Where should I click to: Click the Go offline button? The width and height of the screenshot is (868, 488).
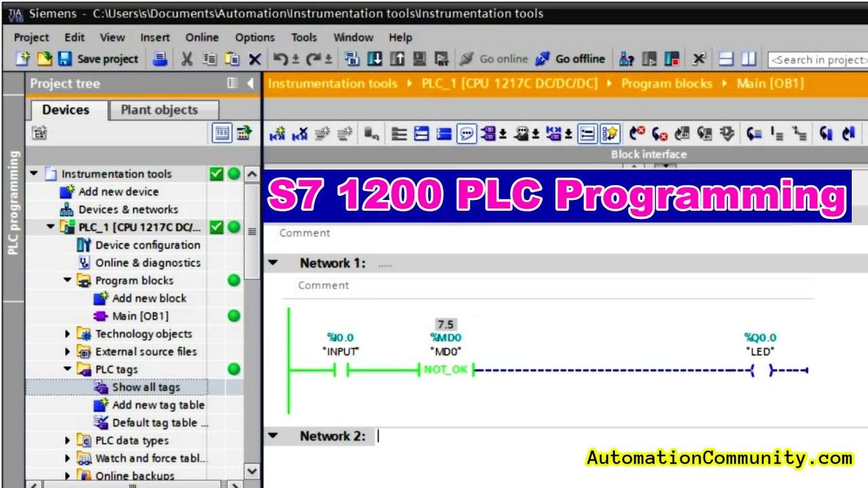click(x=570, y=59)
